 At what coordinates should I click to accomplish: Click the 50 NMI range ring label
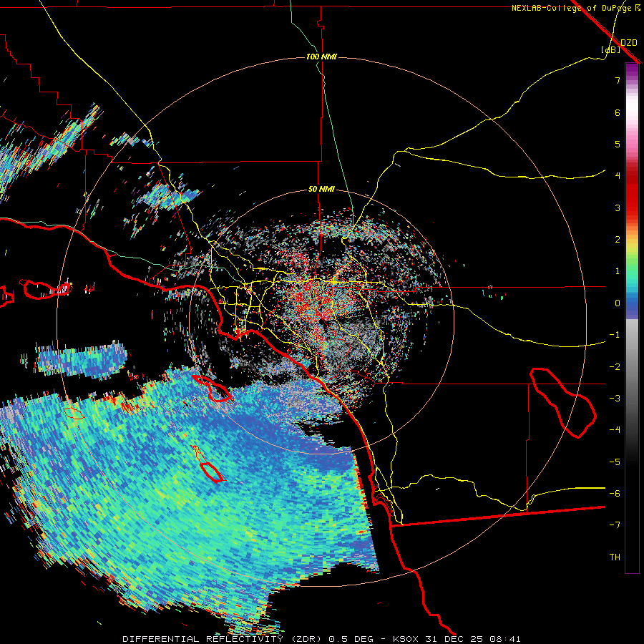coord(321,190)
